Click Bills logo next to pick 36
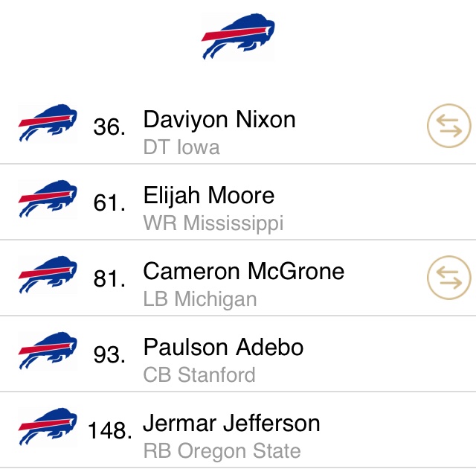 48,124
